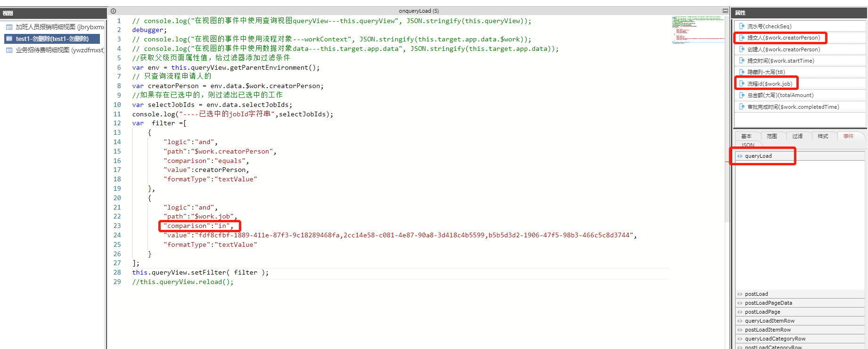
Task: Click the code icon beside postLoad
Action: [x=740, y=294]
